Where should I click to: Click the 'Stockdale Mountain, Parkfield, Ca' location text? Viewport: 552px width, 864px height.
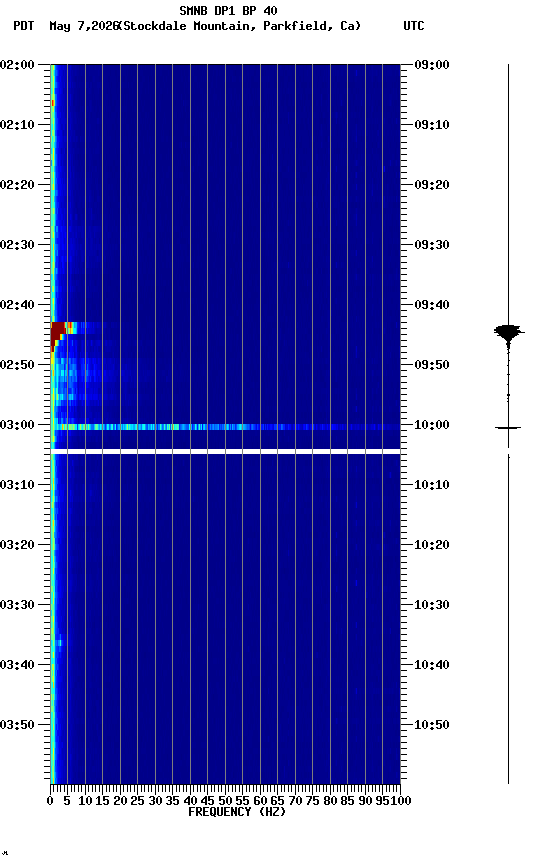242,26
